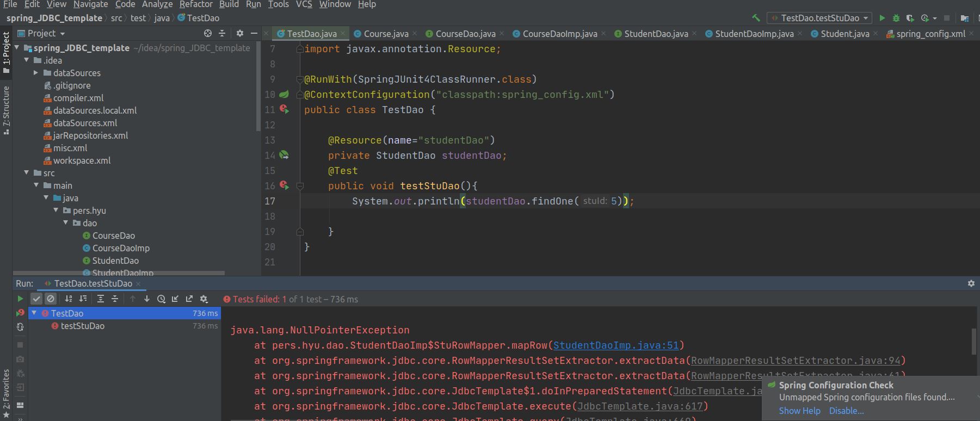980x421 pixels.
Task: Open the Navigate menu
Action: tap(90, 4)
